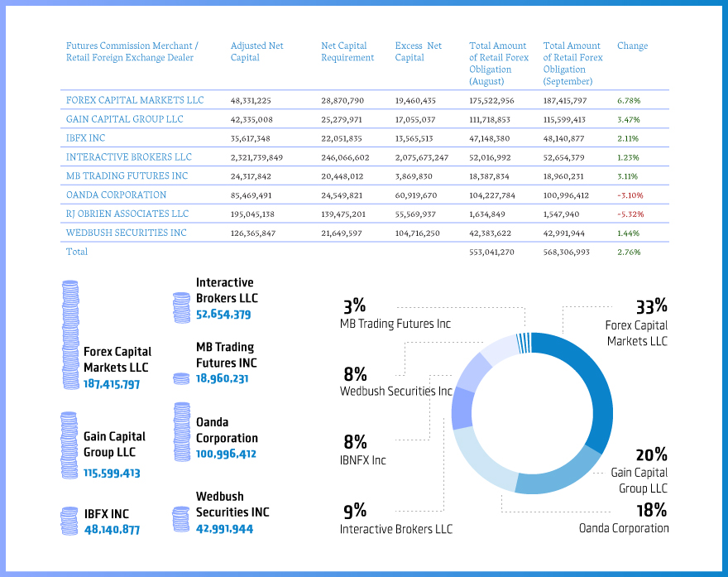The width and height of the screenshot is (728, 577).
Task: Click the Total row label in table
Action: 77,252
